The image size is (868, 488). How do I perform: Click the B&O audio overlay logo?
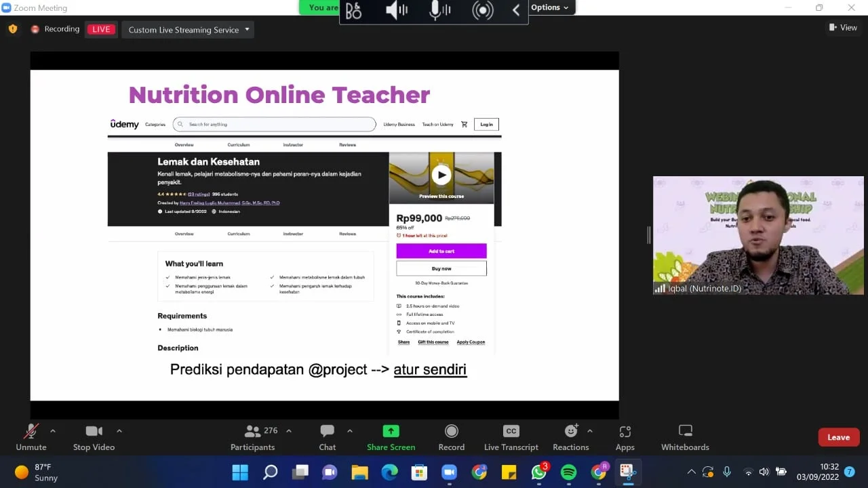[353, 10]
